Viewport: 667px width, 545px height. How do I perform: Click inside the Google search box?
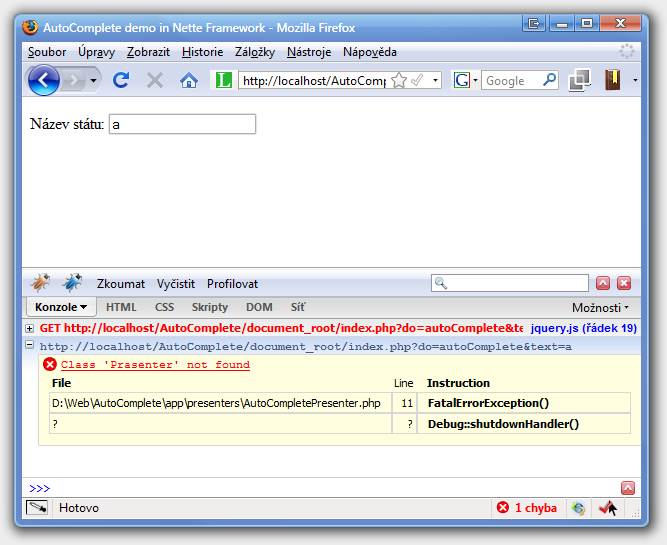(512, 80)
